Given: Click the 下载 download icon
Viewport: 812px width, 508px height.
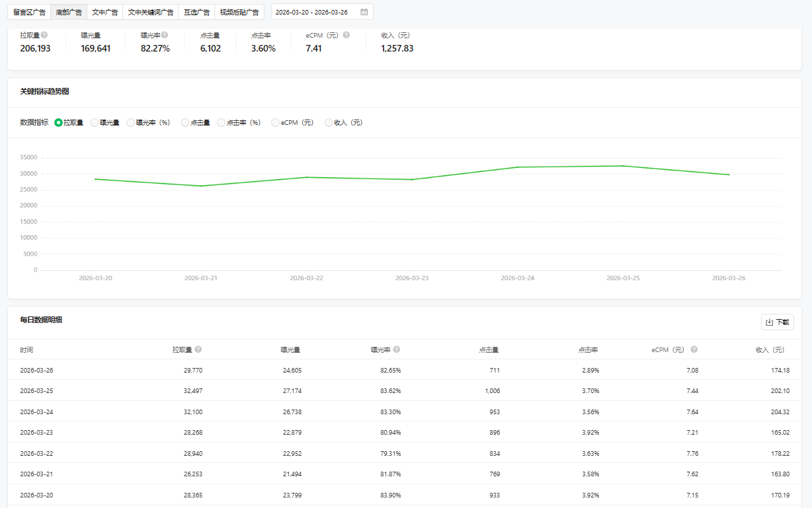Looking at the screenshot, I should point(769,322).
